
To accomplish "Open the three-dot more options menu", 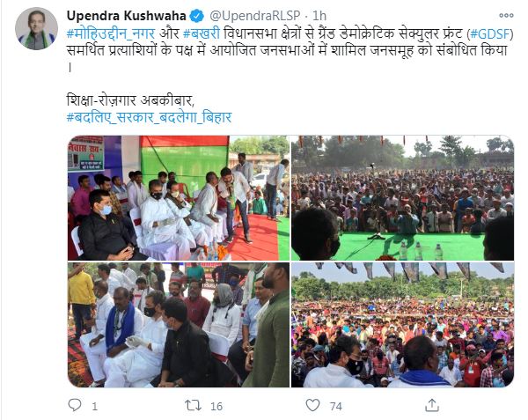I will pos(506,16).
